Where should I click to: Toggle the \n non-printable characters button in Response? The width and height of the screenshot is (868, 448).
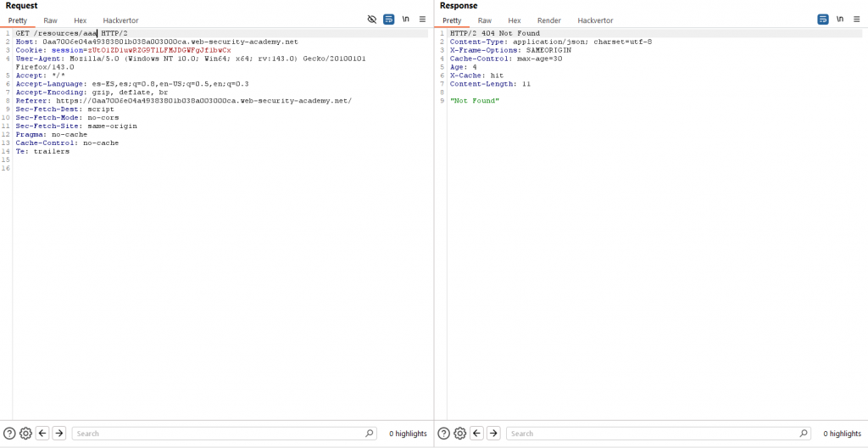[x=840, y=19]
